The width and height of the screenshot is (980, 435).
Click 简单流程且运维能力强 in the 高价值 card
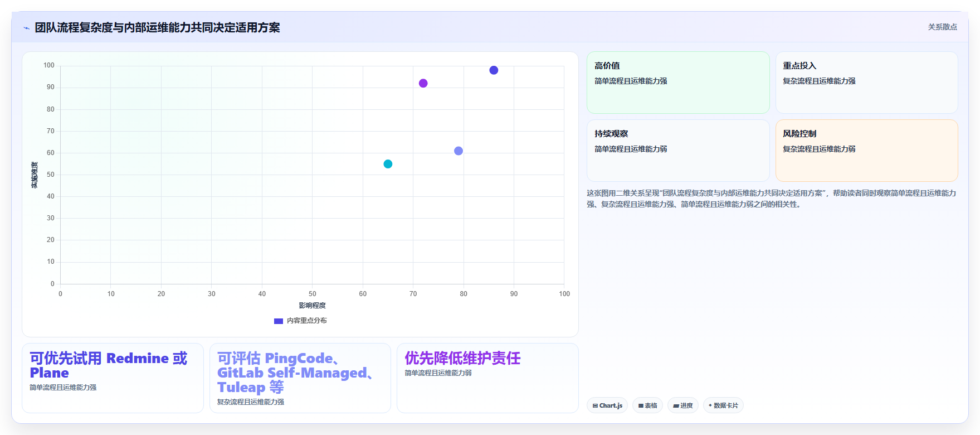(631, 81)
